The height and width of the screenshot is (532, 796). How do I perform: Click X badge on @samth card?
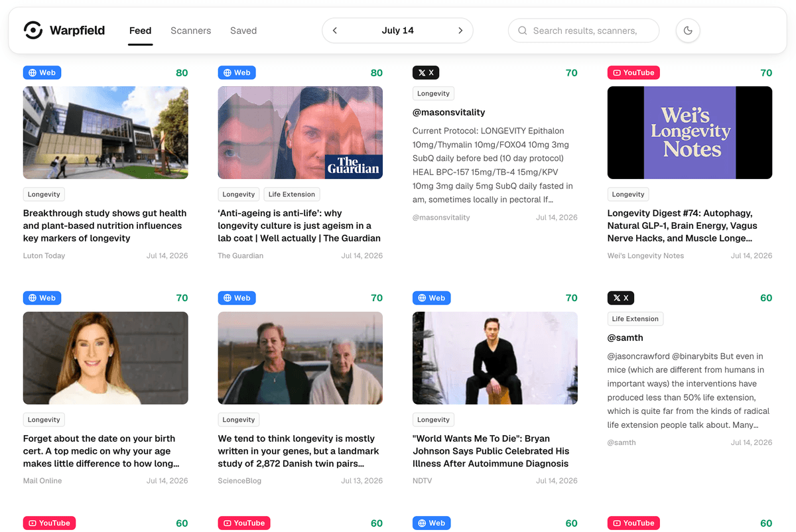621,298
